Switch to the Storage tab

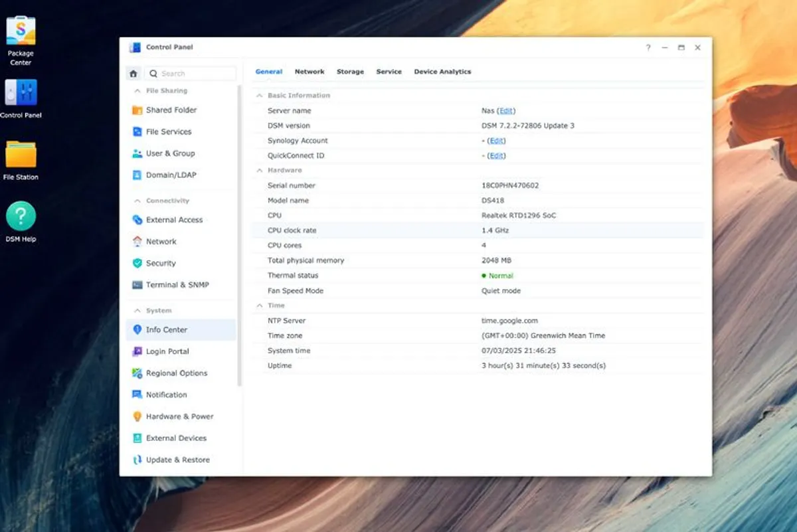point(350,72)
